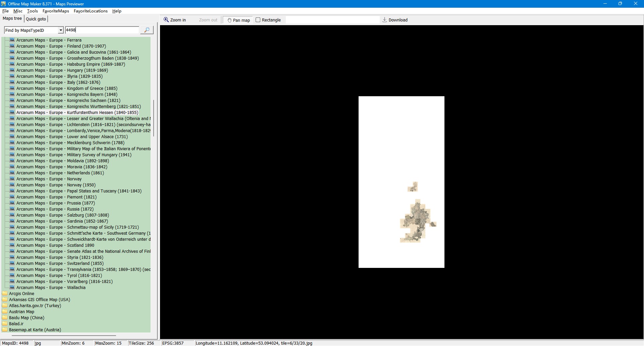Click the magnifier search button

pos(147,30)
